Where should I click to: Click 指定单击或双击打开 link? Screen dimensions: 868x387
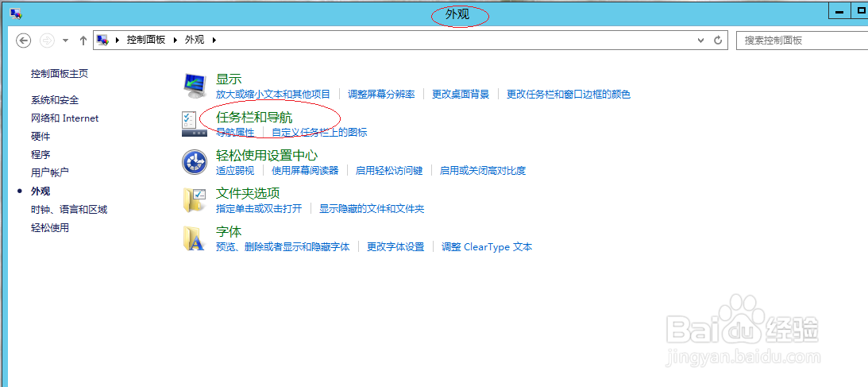pyautogui.click(x=259, y=209)
